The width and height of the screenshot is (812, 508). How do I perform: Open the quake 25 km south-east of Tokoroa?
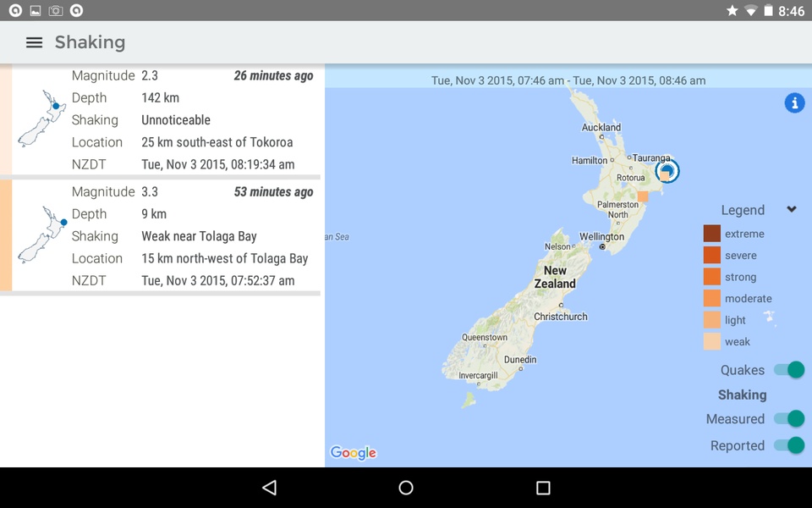tap(160, 119)
